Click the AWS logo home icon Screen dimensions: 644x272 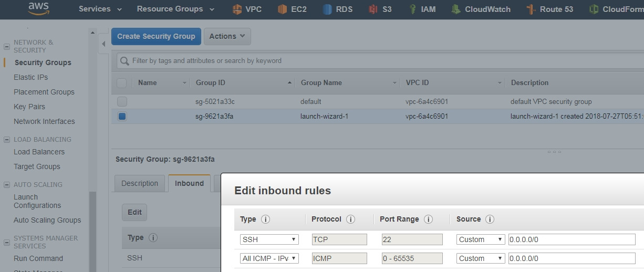(x=38, y=8)
